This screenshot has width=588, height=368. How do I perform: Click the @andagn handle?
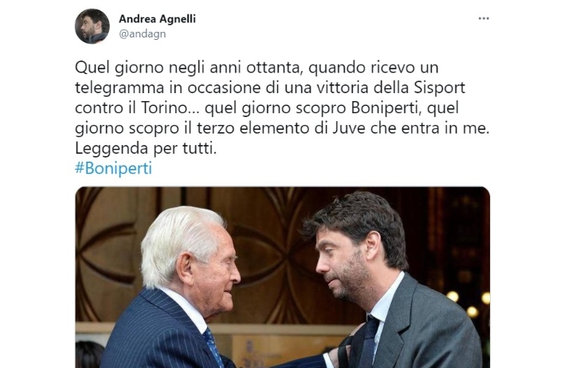click(142, 33)
